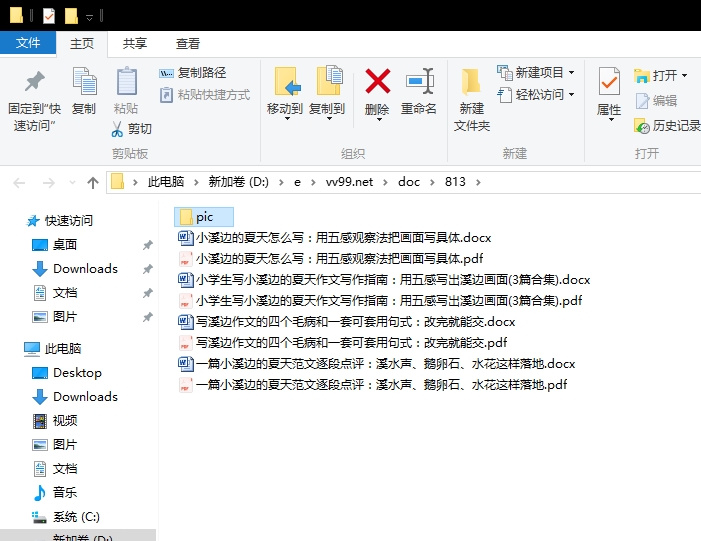
Task: Click the Copy Path (复制路径) button
Action: 193,73
